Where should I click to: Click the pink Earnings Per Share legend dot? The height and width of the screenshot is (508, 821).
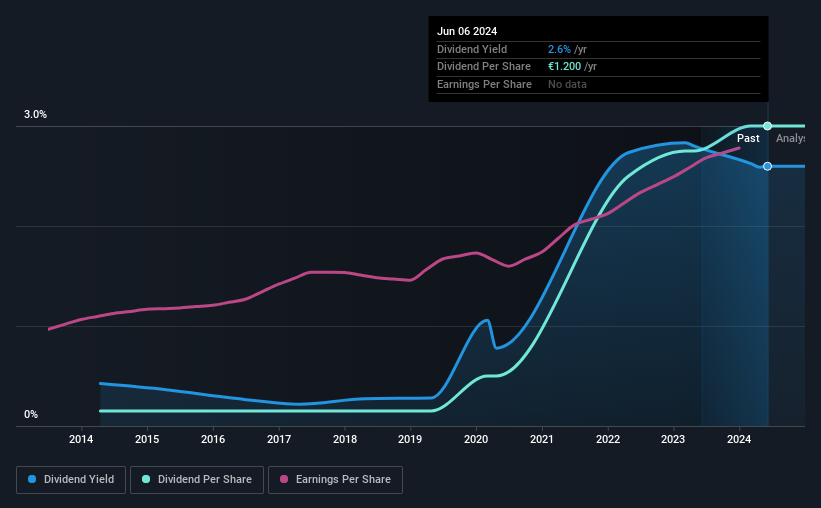[284, 479]
